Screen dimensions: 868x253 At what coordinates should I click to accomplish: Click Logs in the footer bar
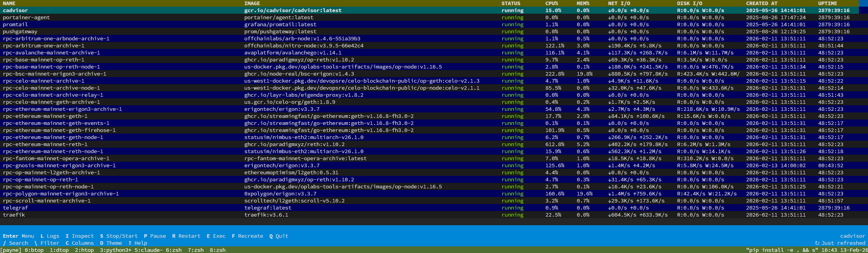pos(50,236)
